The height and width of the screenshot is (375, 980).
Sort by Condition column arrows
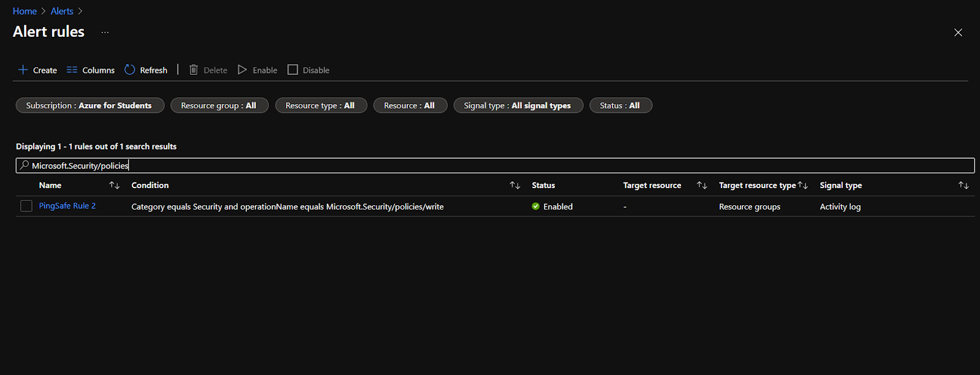coord(515,185)
